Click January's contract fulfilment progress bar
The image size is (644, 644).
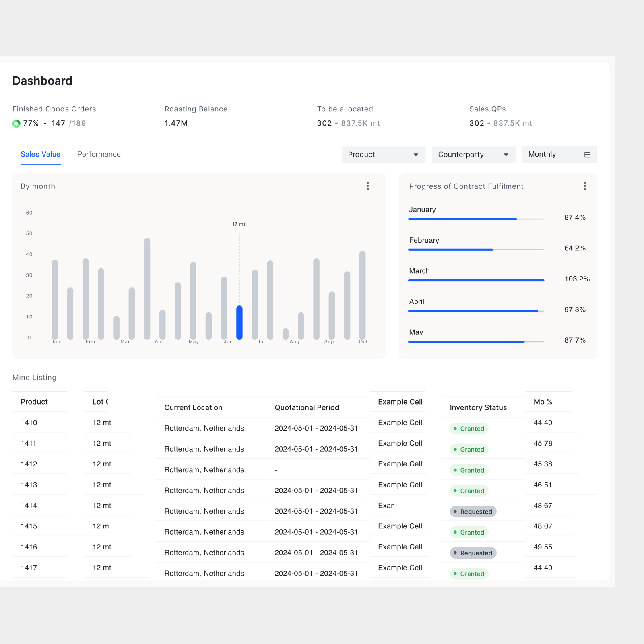(x=462, y=219)
